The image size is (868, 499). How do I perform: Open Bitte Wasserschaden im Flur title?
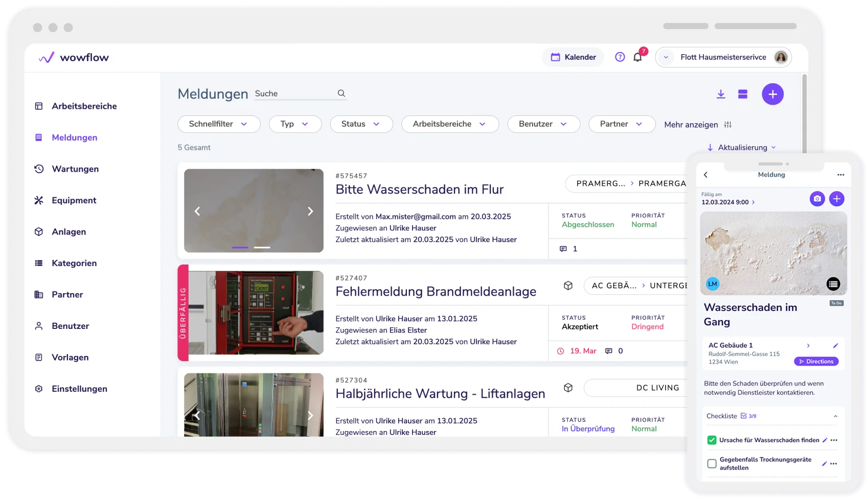419,189
